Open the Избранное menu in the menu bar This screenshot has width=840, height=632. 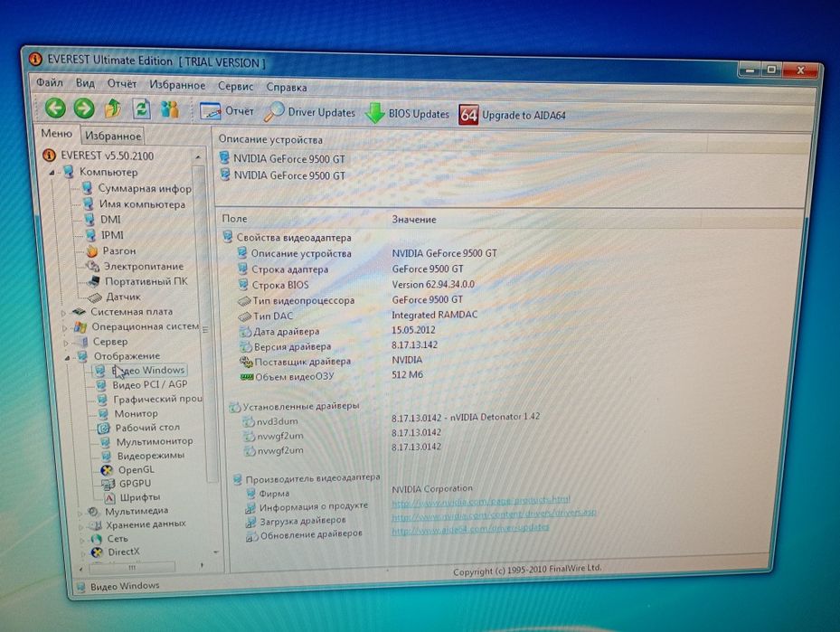coord(177,85)
